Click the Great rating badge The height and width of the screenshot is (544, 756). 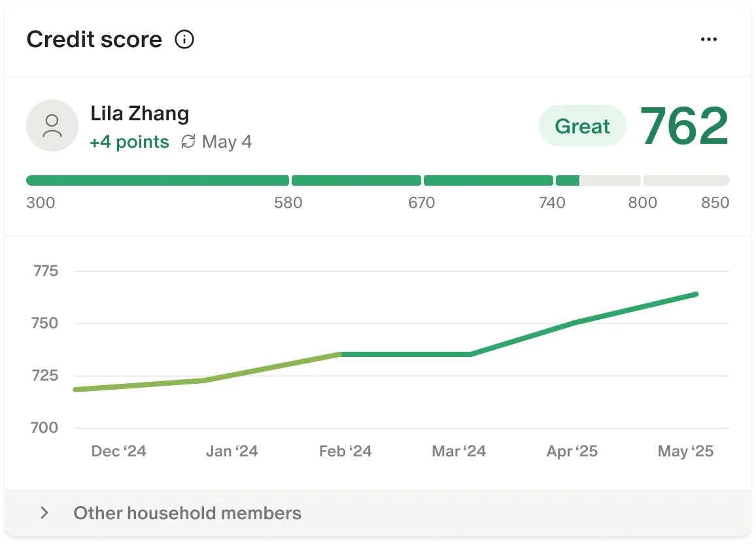tap(583, 126)
